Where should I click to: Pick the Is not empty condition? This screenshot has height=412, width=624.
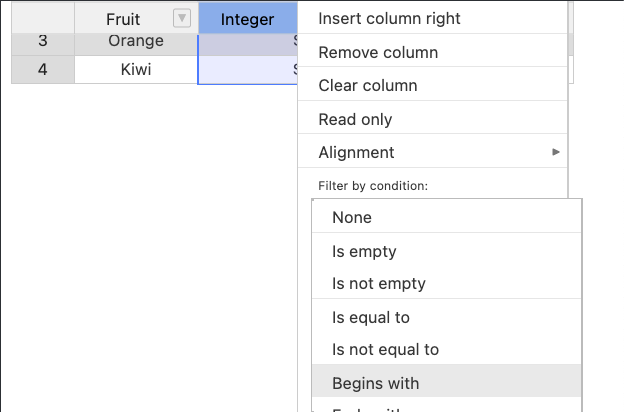pos(447,283)
